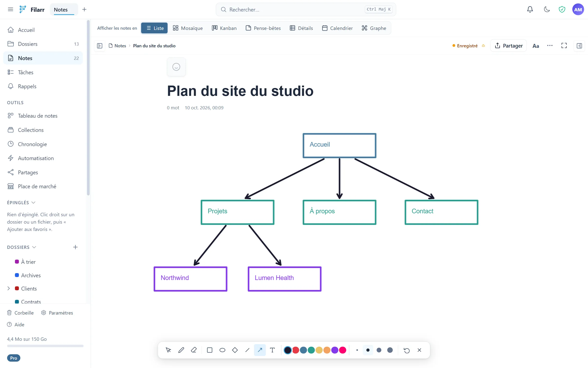The height and width of the screenshot is (368, 588).
Task: Select the arrow drawing tool
Action: click(x=260, y=350)
